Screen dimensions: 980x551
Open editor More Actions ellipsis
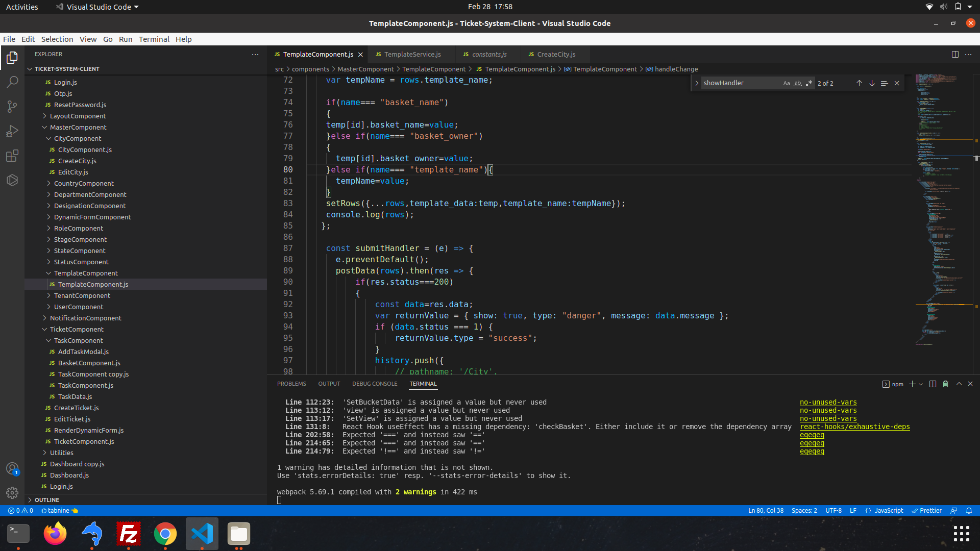pos(968,54)
